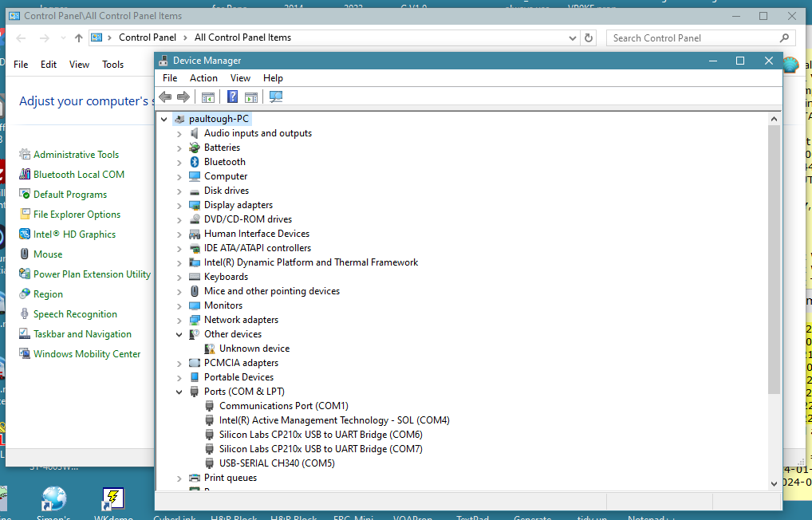The image size is (812, 520).
Task: Click the Up arrow in Control Panel navigation
Action: coord(79,37)
